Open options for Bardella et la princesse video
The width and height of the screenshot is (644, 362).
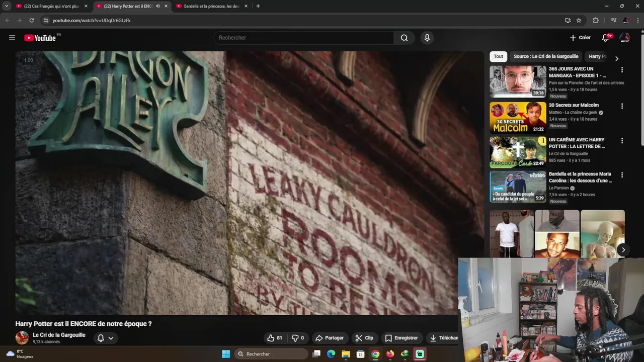click(x=622, y=175)
